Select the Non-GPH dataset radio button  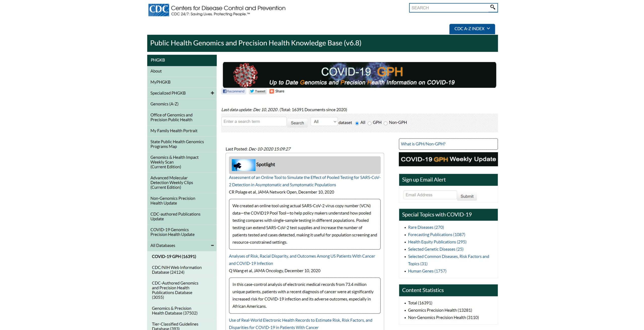coord(385,123)
